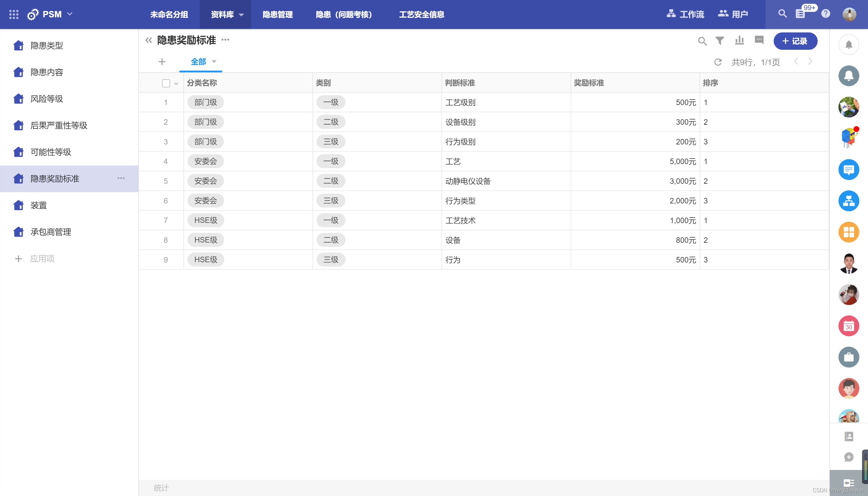Image resolution: width=868 pixels, height=496 pixels.
Task: Collapse sidebar with double chevron icon
Action: pos(148,41)
